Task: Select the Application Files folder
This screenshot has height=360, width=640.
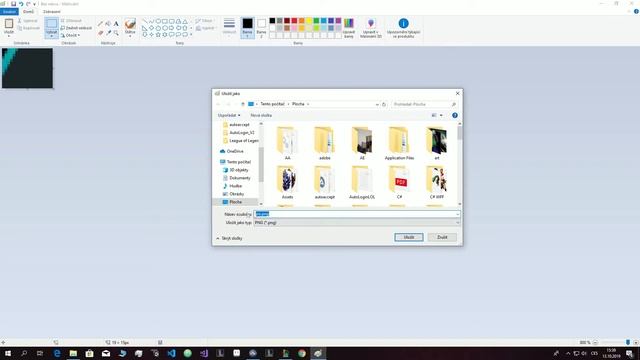Action: (x=399, y=143)
